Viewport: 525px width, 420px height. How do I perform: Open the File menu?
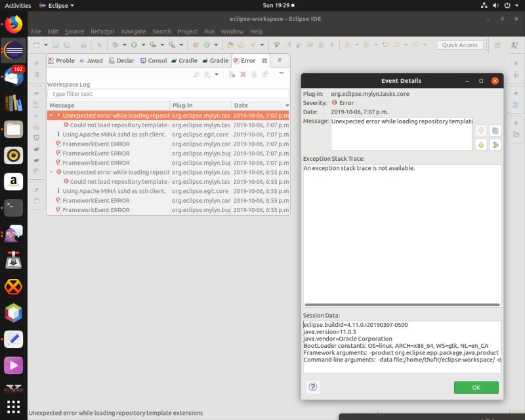click(36, 31)
